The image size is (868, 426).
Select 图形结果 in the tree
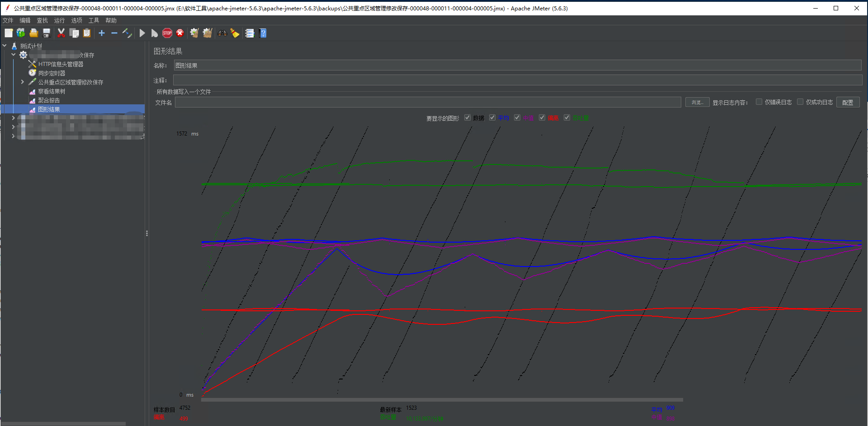pos(49,109)
